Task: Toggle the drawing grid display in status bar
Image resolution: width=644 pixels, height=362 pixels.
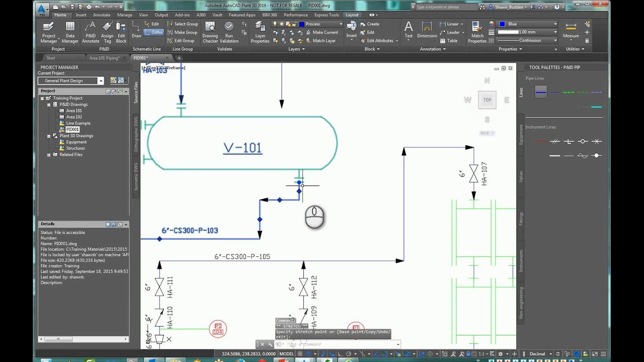Action: 301,354
